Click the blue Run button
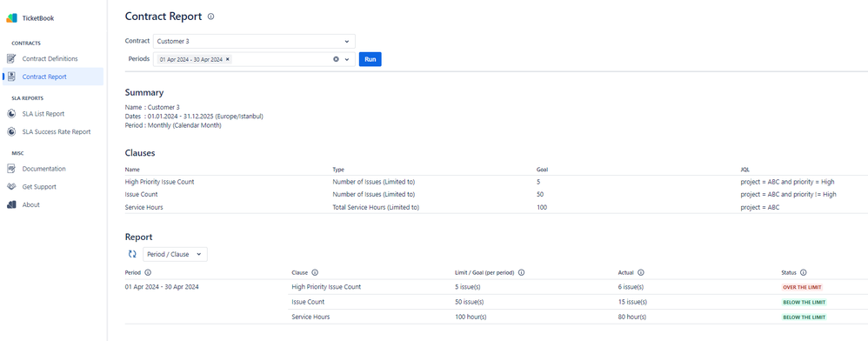868x341 pixels. coord(370,59)
